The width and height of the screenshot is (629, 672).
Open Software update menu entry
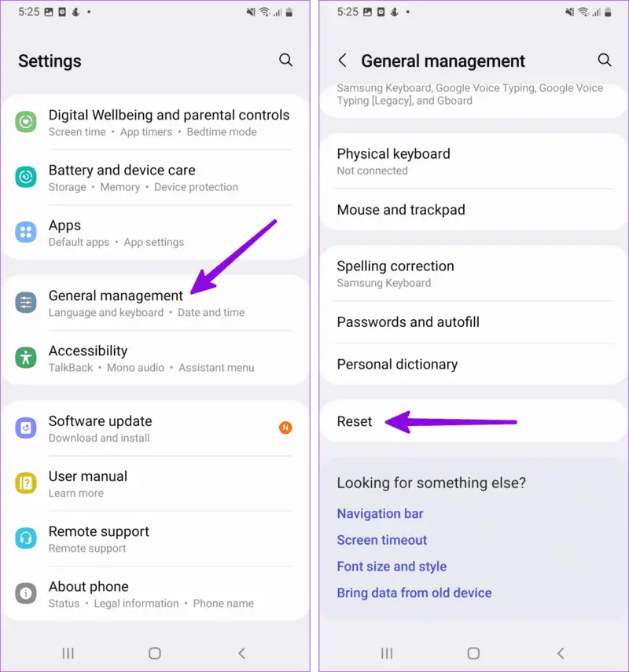tap(155, 428)
